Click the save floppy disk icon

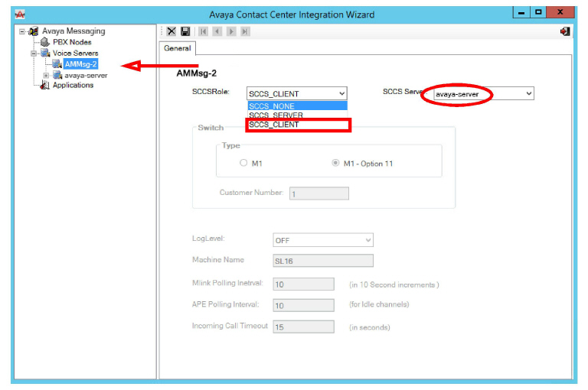[185, 31]
